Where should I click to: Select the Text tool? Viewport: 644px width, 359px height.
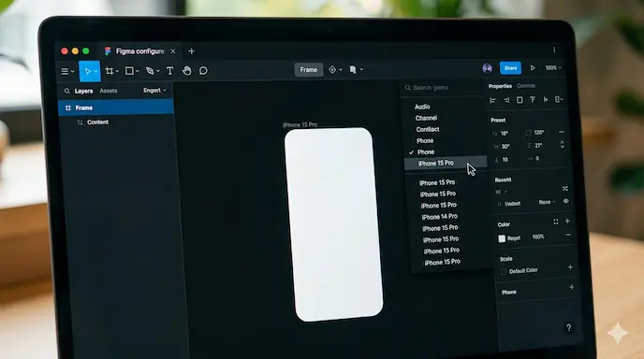pyautogui.click(x=169, y=70)
